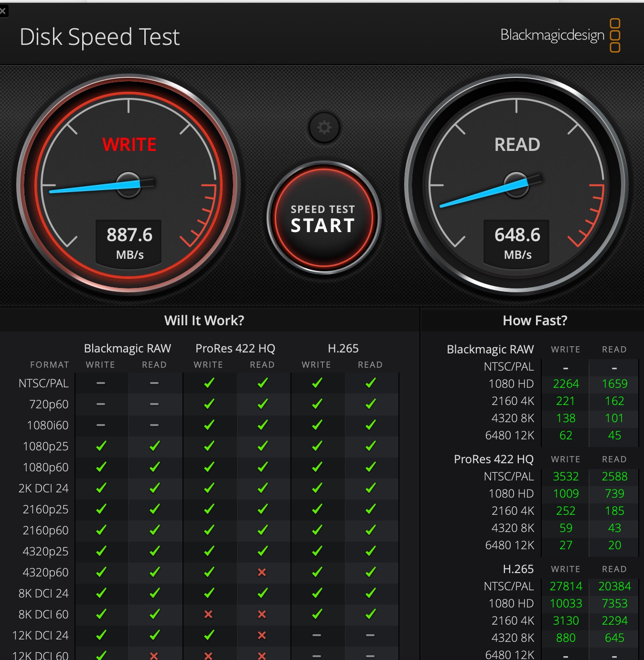
Task: Select the 4320p60 format row label
Action: pyautogui.click(x=46, y=573)
